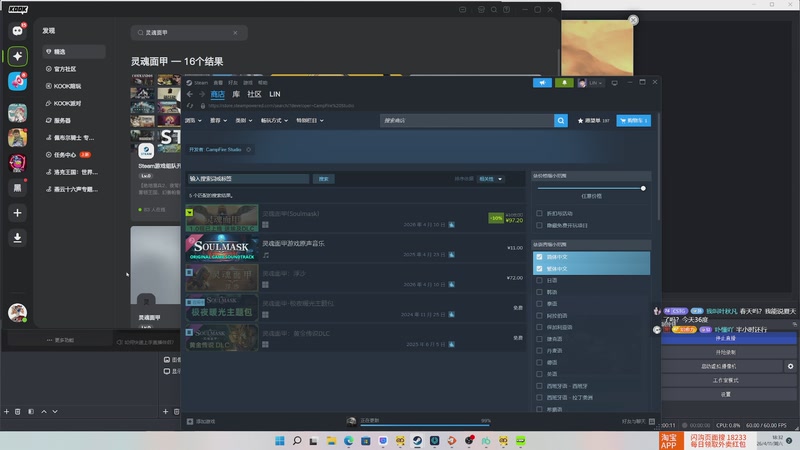The image size is (800, 450).
Task: Check the 英语 language filter
Action: click(539, 374)
